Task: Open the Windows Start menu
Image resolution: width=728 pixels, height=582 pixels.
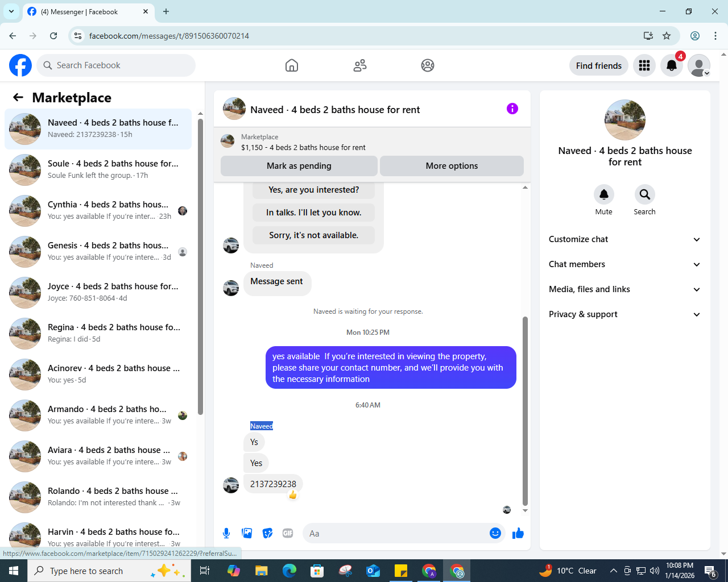Action: (x=14, y=571)
